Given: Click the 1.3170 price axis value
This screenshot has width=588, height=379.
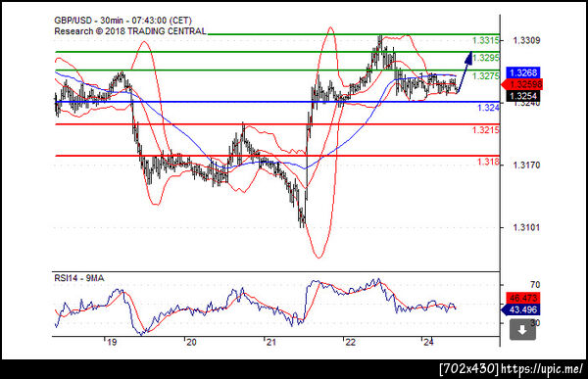Looking at the screenshot, I should 526,165.
